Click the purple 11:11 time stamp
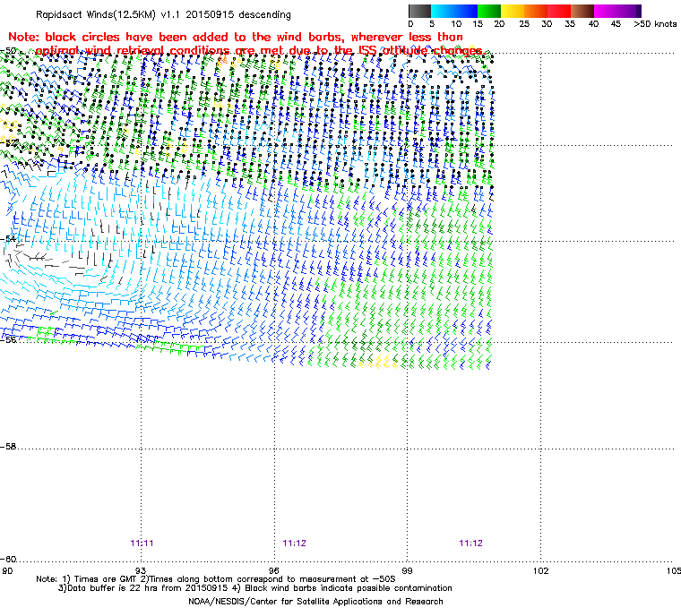 pos(142,543)
